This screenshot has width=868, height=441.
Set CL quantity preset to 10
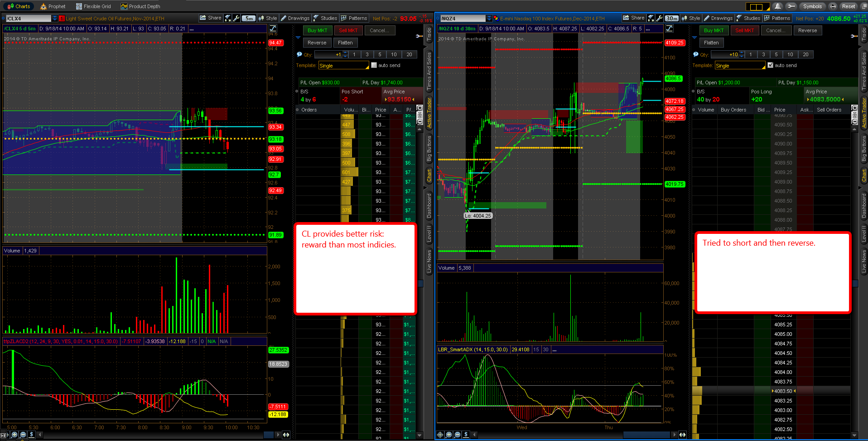(394, 54)
